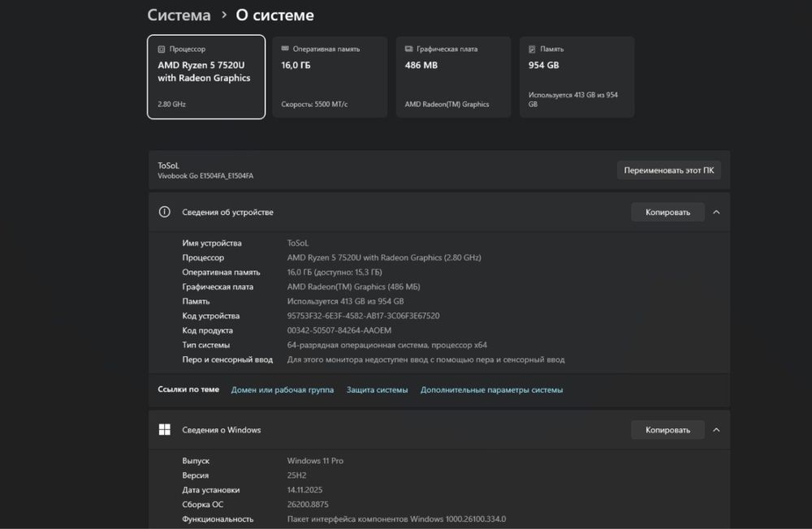
Task: Click the pen and touch input value text
Action: tap(425, 359)
